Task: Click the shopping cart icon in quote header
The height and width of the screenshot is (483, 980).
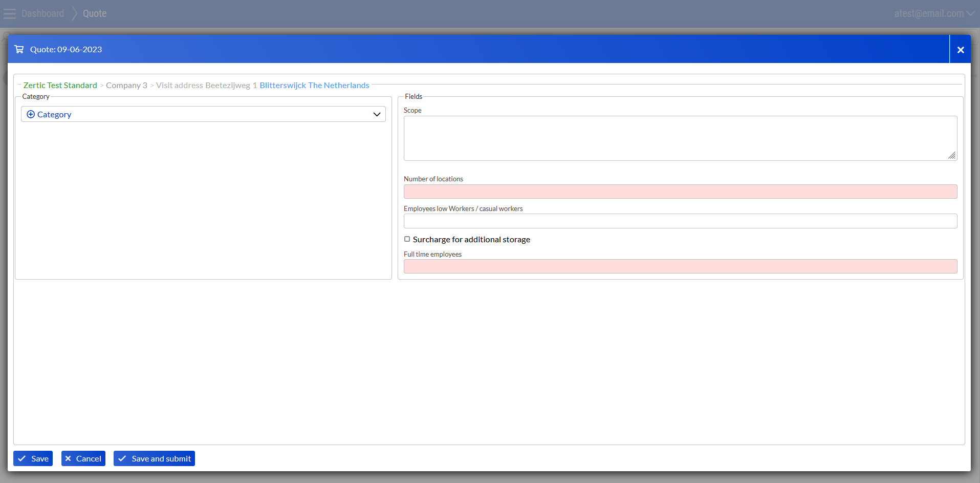Action: 19,49
